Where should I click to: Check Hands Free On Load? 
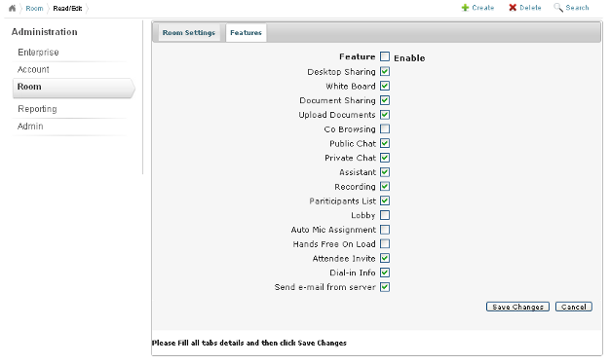[x=385, y=243]
